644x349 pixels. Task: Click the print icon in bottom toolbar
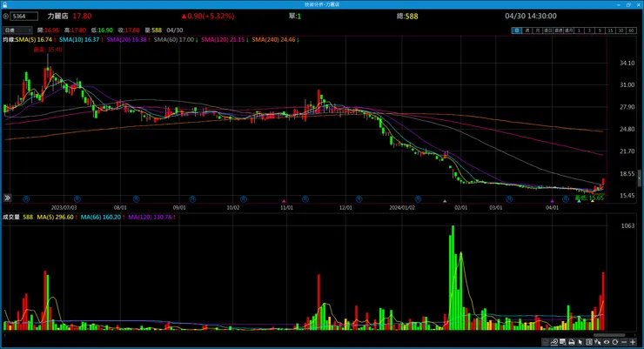tap(571, 342)
